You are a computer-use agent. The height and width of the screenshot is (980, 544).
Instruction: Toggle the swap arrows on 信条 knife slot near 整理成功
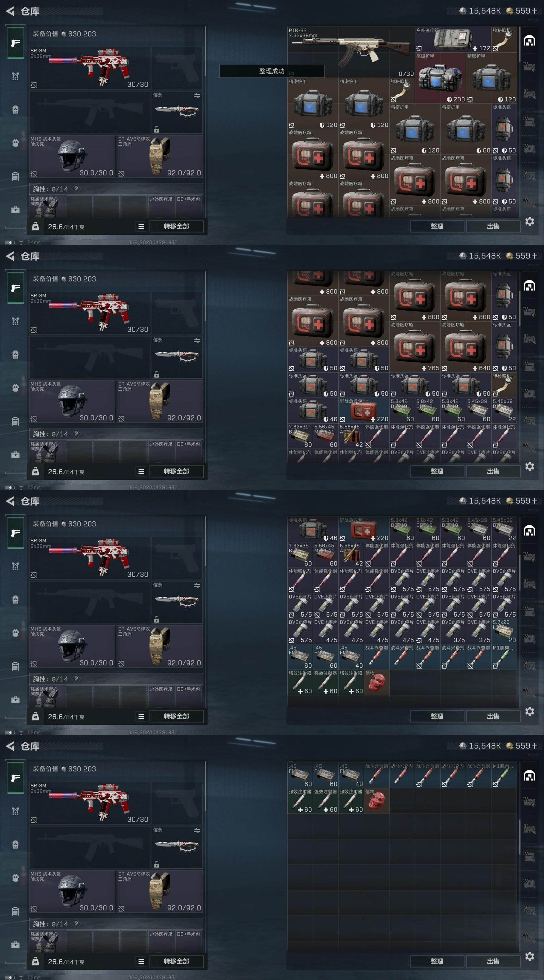(197, 96)
